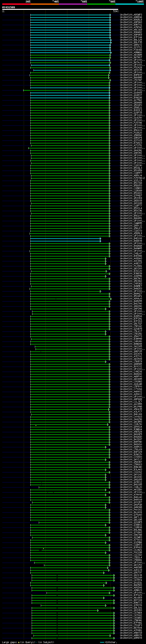
Task: Click label UniRef100_A0DGA3
Action: (x=131, y=259)
